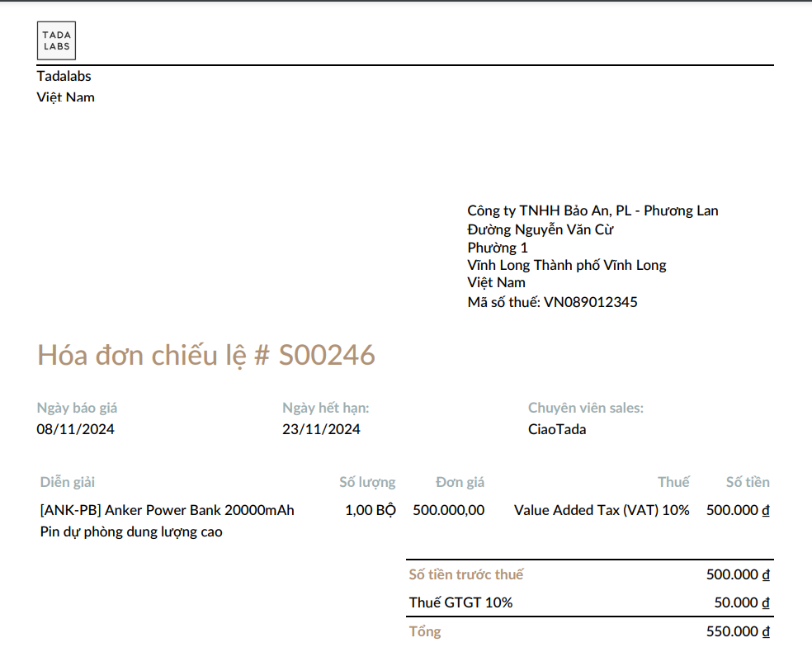Select tax code VN089012345
Viewport: 812px width, 652px height.
[x=590, y=302]
